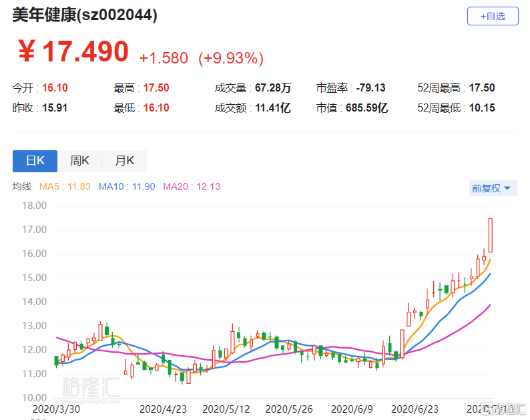Click the stock title 美年健康(sz002044)

pos(85,15)
